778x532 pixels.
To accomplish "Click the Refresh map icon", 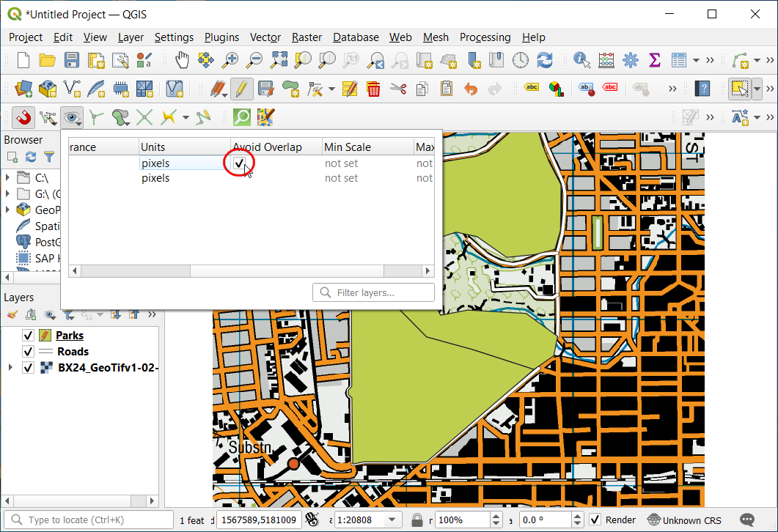I will point(544,60).
